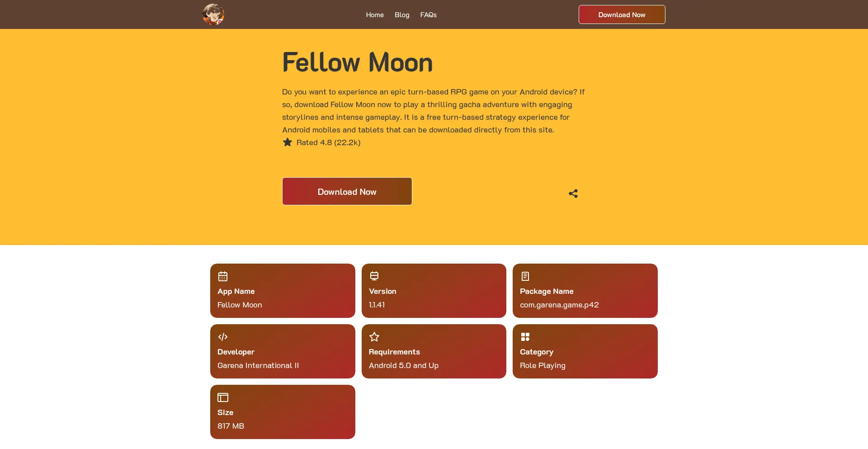The height and width of the screenshot is (449, 868).
Task: Click the 817 MB size value
Action: coord(231,426)
